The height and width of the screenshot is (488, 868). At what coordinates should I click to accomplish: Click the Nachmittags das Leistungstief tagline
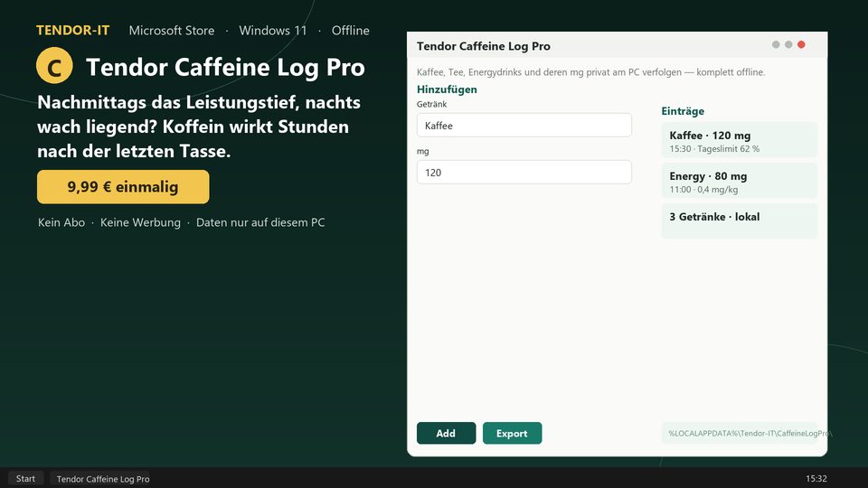(x=199, y=127)
